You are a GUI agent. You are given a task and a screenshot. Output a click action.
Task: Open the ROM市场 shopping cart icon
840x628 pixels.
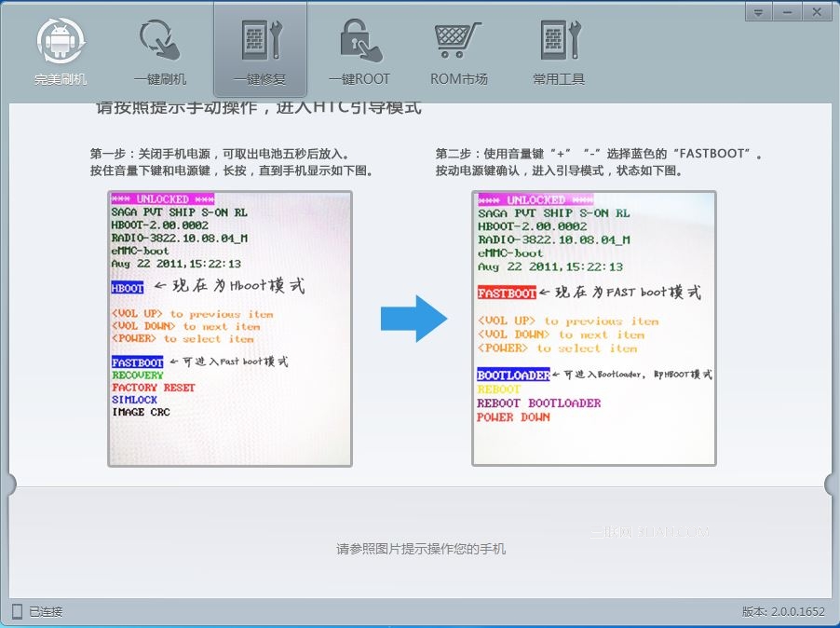click(x=457, y=40)
